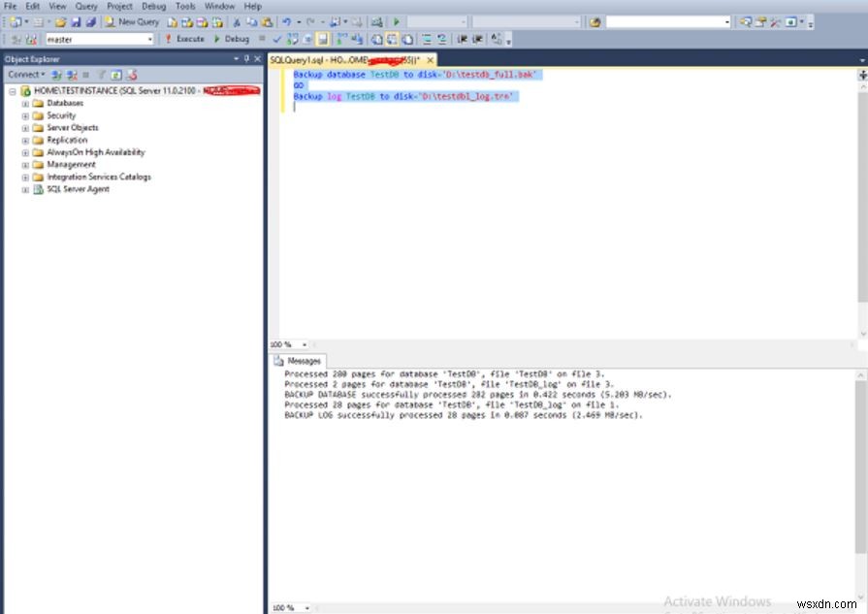Expand the SQL Server Agent node
The image size is (868, 614).
click(25, 189)
